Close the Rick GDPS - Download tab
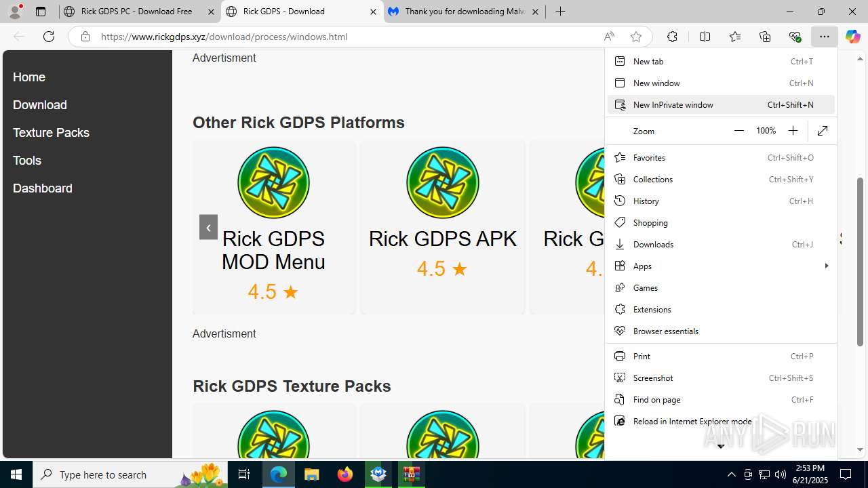Image resolution: width=868 pixels, height=488 pixels. (x=373, y=12)
